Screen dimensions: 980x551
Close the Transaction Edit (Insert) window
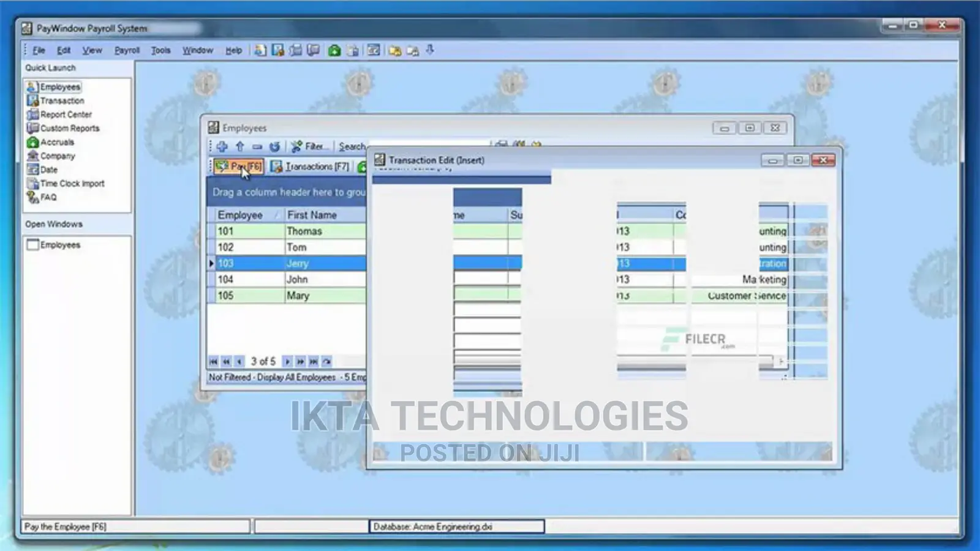[823, 160]
